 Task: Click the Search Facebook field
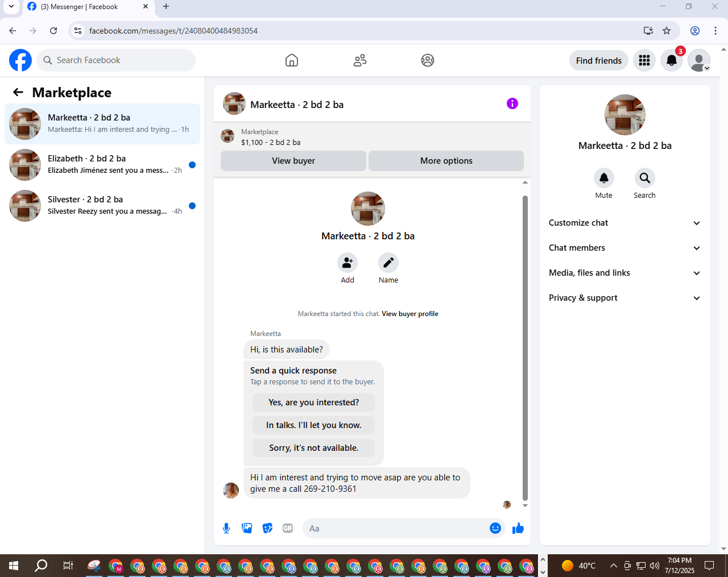tap(116, 60)
